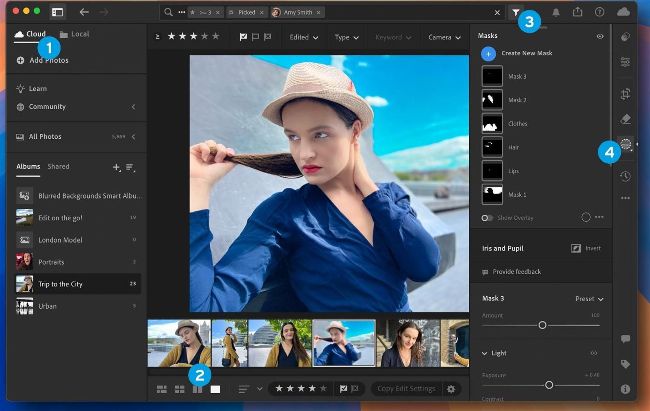Open the Crop and rotate tool
This screenshot has height=411, width=650.
click(x=625, y=93)
